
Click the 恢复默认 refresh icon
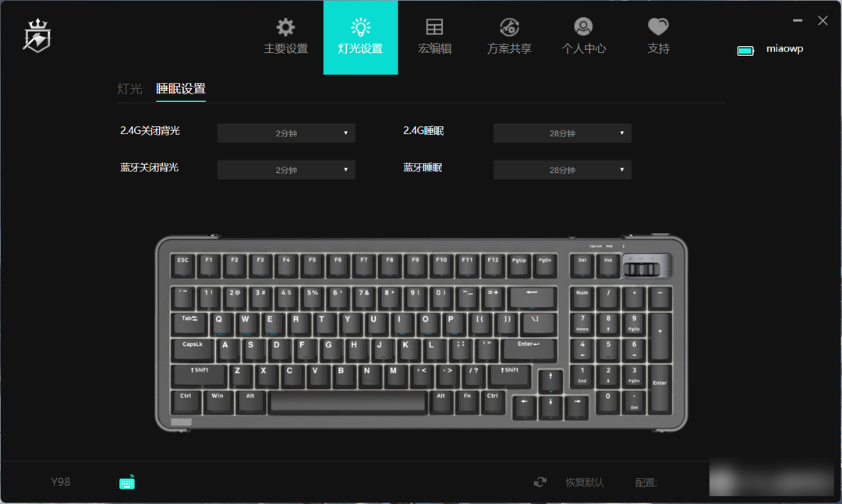point(540,482)
